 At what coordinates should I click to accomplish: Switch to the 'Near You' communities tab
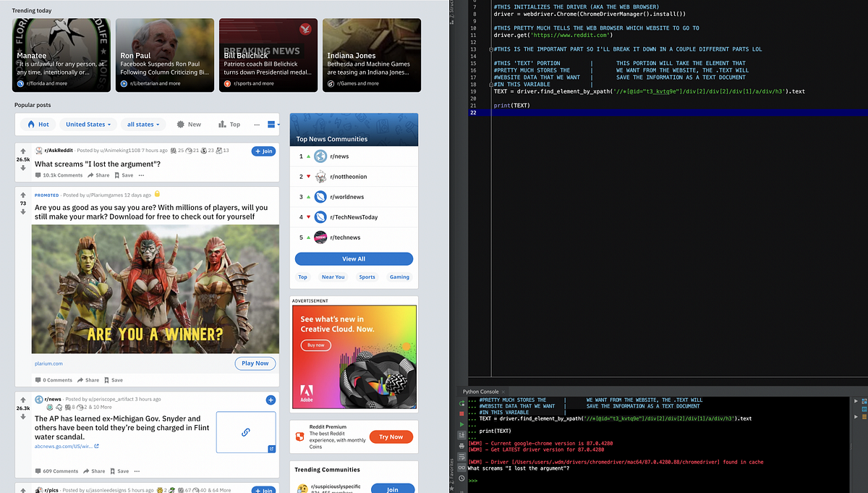click(x=333, y=277)
